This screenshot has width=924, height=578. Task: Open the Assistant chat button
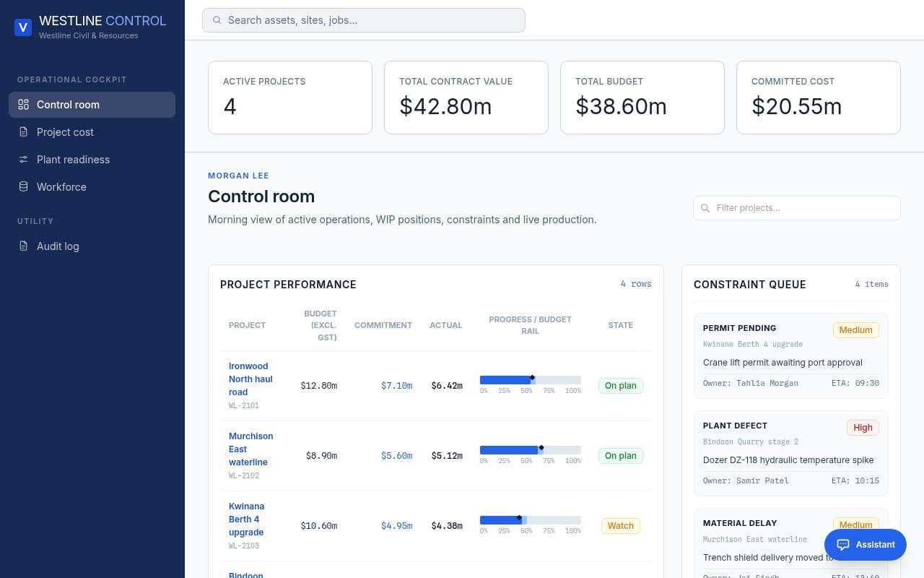point(866,545)
